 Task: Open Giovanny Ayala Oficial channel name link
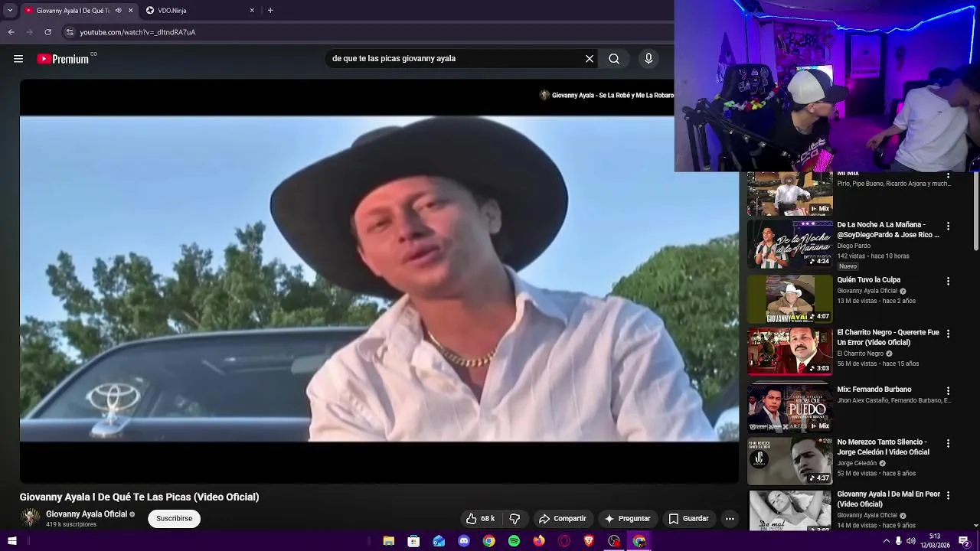pos(87,514)
